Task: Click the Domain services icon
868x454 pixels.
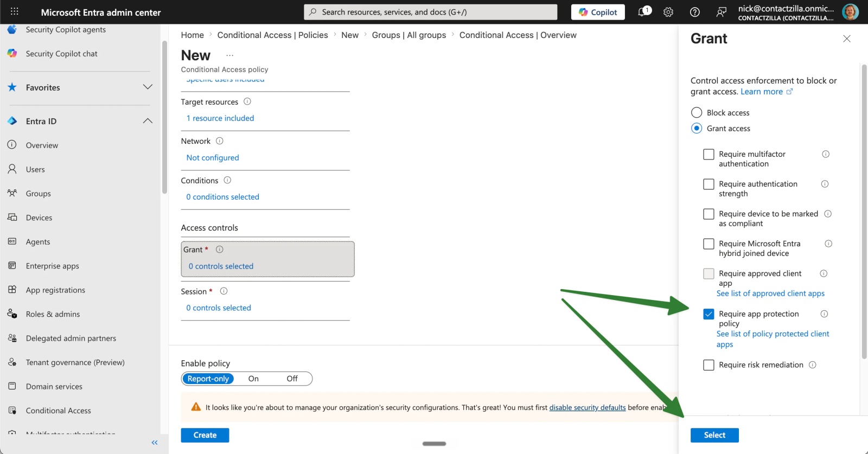Action: (x=12, y=386)
